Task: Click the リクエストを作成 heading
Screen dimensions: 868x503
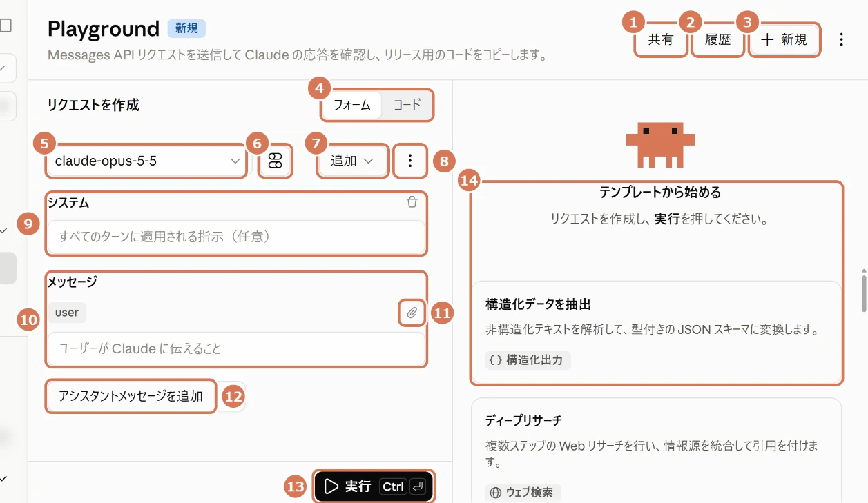Action: pos(93,105)
